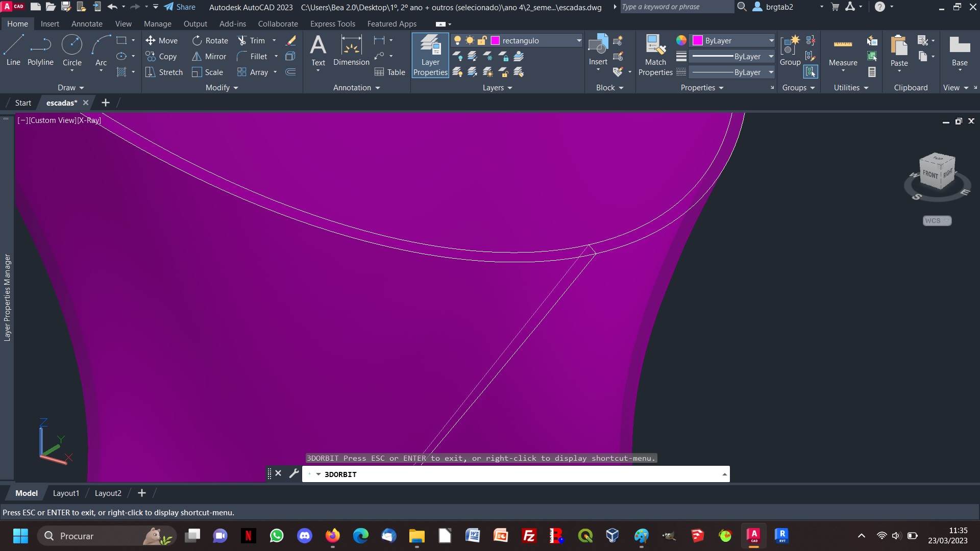Click the Layer Freeze icon
Image resolution: width=980 pixels, height=551 pixels.
click(488, 56)
